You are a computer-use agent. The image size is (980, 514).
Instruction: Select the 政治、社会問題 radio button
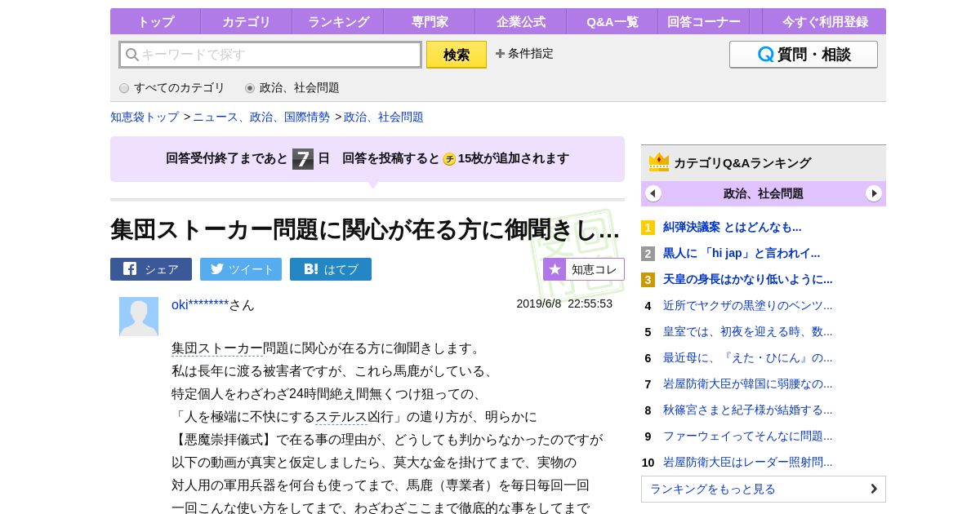coord(250,88)
